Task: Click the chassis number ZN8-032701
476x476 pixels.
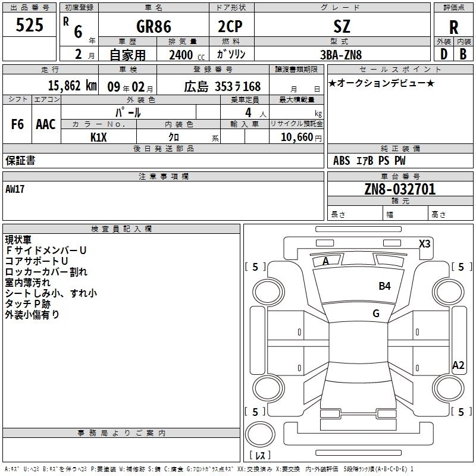Action: [400, 189]
